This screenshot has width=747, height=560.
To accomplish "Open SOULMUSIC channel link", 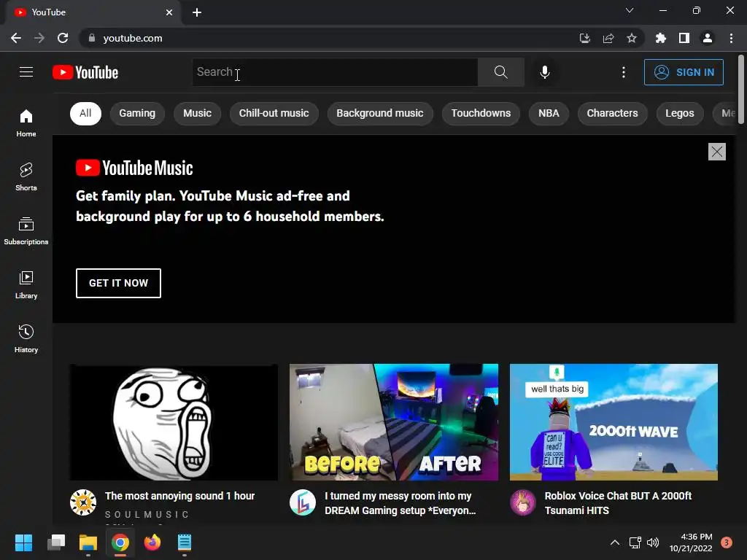I will 147,514.
